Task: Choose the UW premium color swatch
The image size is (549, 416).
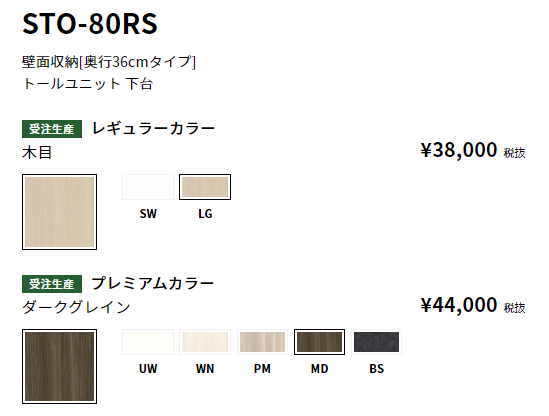Action: point(148,342)
